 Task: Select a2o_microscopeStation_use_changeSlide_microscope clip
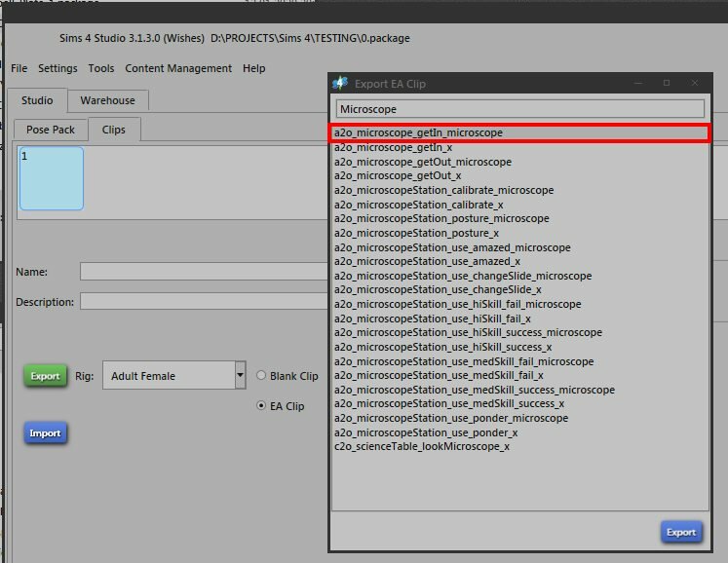click(520, 276)
